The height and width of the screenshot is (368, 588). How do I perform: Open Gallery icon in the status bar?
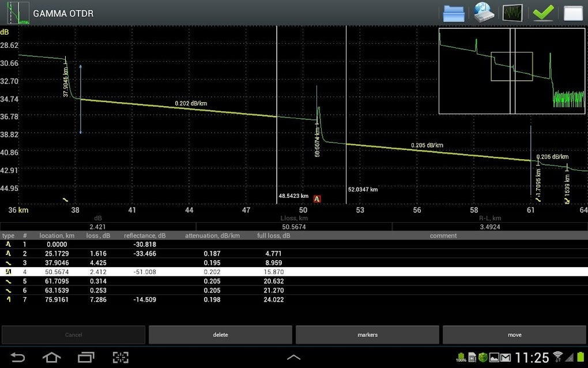tap(494, 358)
